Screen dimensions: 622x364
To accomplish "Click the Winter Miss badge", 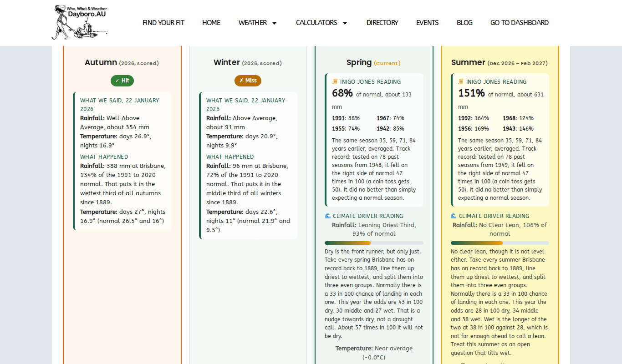I will pos(248,81).
